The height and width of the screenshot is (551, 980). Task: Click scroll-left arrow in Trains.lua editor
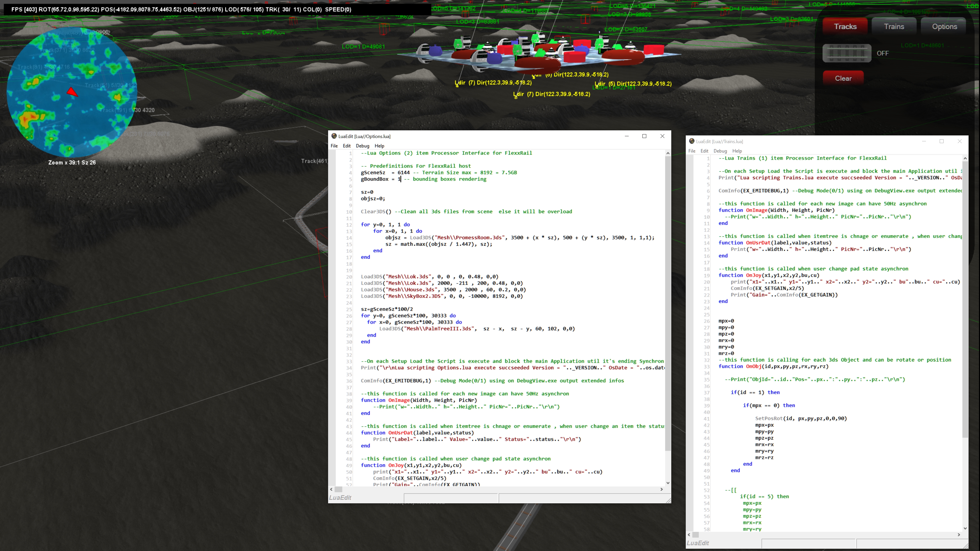689,535
